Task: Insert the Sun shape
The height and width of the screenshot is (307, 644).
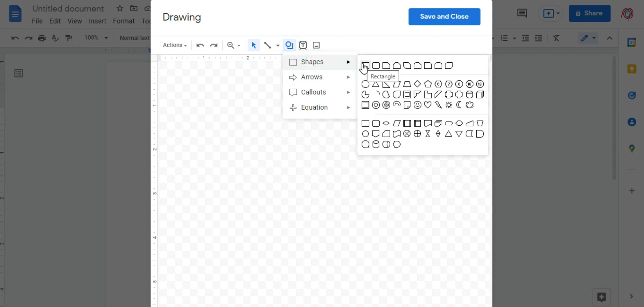Action: coord(449,105)
